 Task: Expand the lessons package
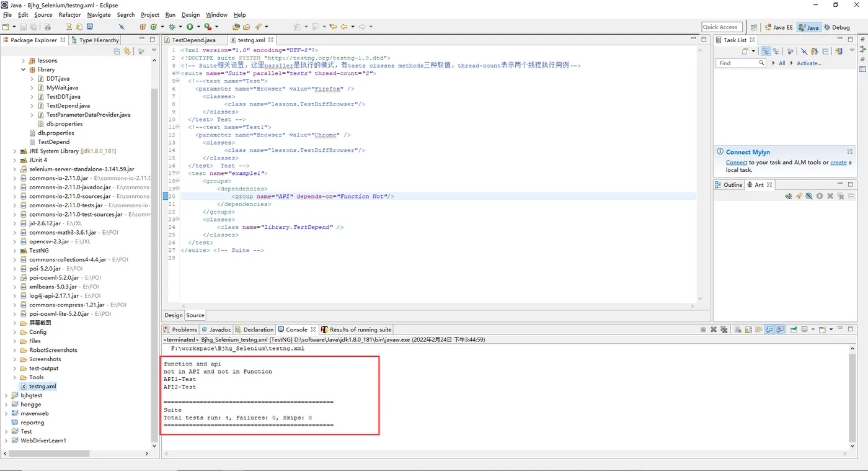[x=24, y=61]
